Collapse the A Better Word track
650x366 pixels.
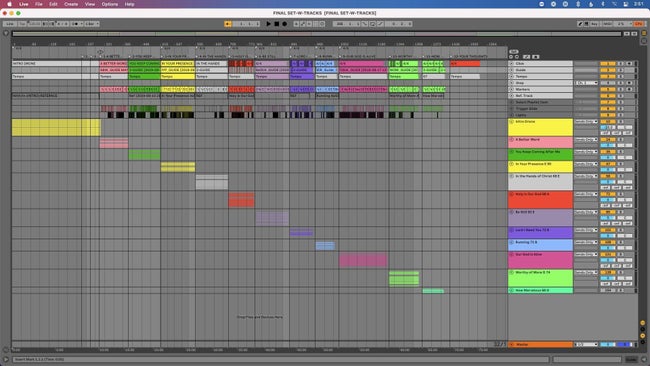(512, 140)
